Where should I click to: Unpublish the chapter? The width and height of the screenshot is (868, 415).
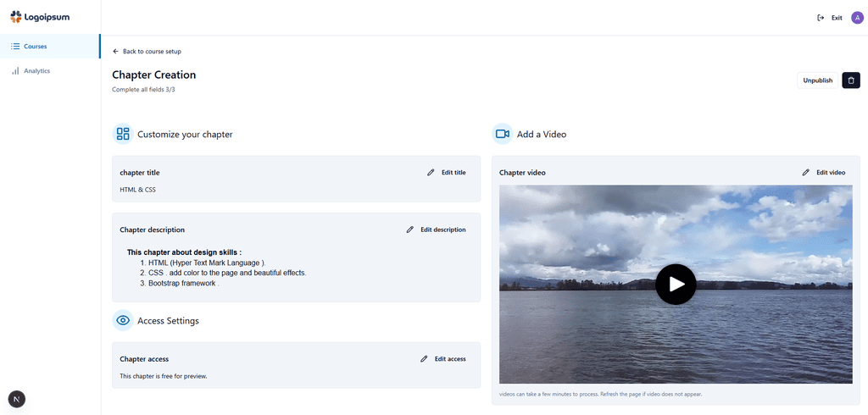coord(818,80)
